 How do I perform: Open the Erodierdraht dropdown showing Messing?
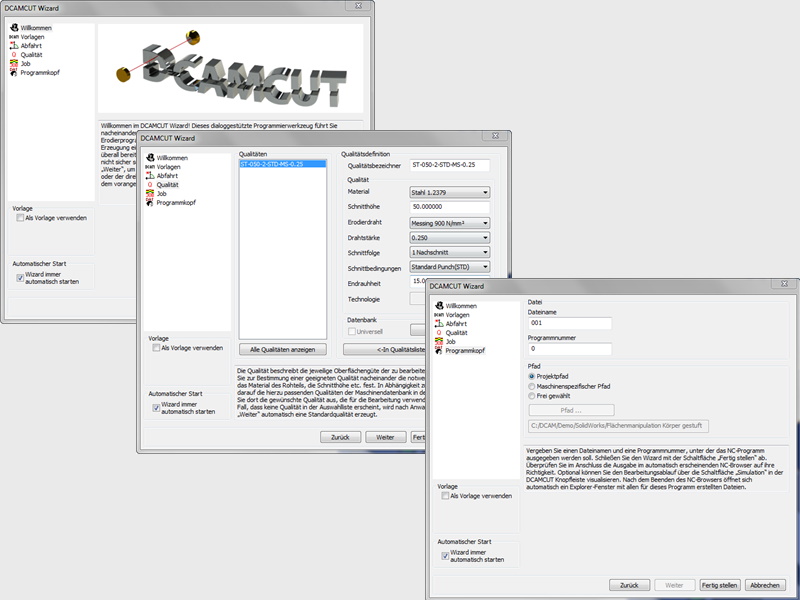tap(449, 223)
